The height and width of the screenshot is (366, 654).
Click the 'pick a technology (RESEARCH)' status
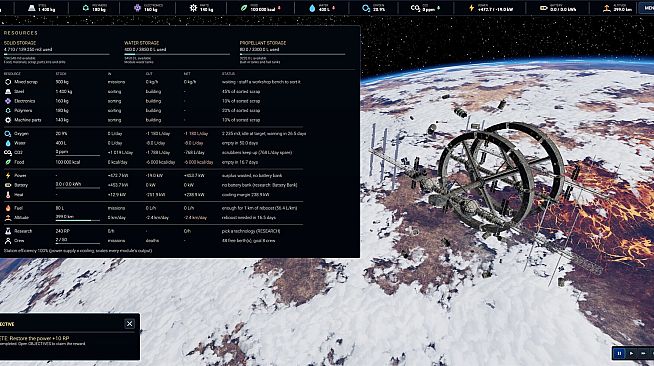point(251,231)
